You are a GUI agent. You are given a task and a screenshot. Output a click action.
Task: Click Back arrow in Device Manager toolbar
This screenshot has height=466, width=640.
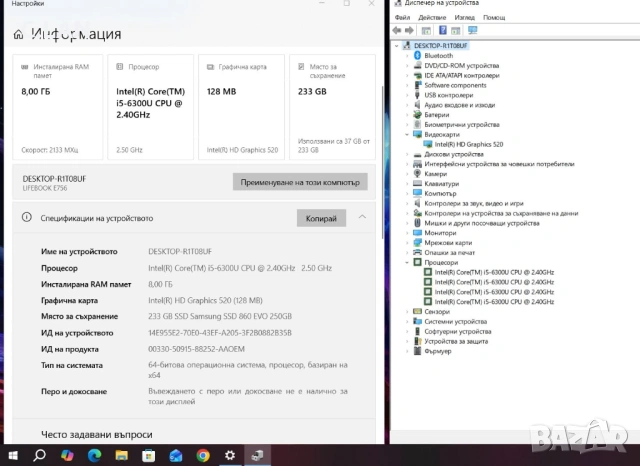click(397, 30)
